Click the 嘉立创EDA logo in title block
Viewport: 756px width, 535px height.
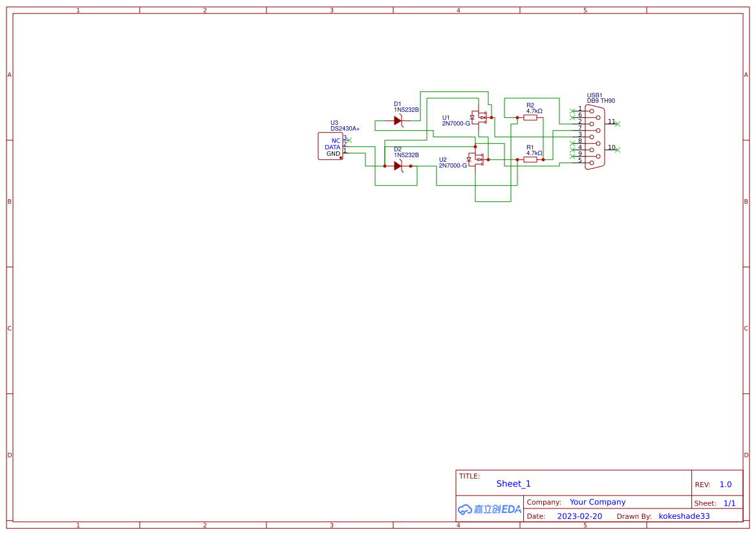click(x=488, y=510)
